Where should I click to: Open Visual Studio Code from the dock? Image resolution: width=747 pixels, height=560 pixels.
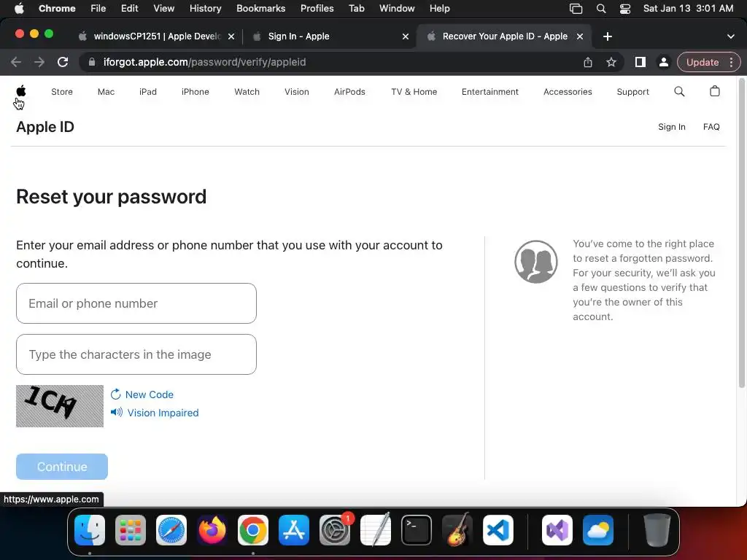(498, 530)
